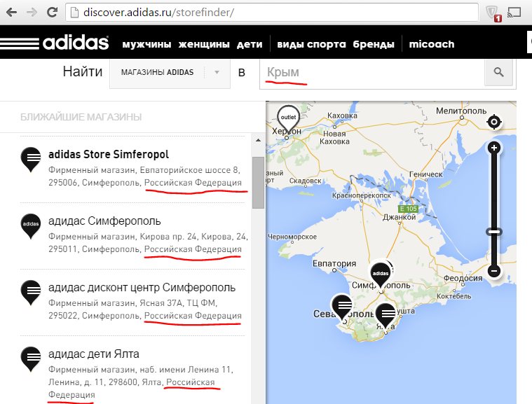Click the locate-me target icon on map
The image size is (532, 404).
(x=494, y=123)
